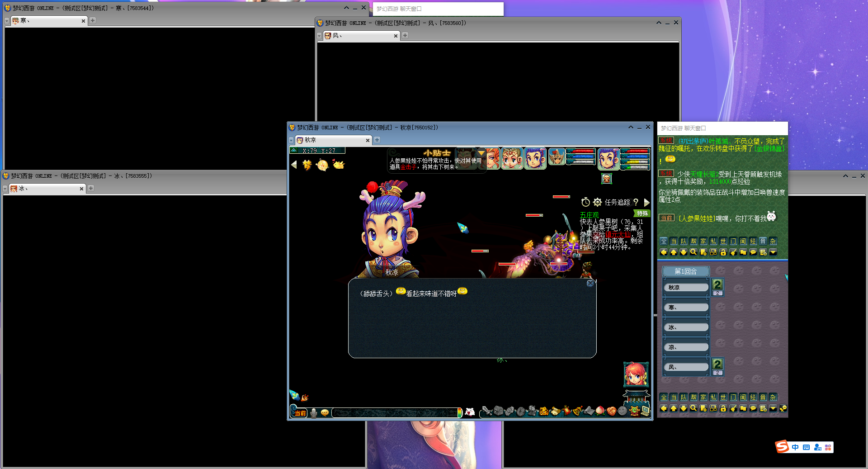Screen dimensions: 868x469
Task: Click broom clear icon in upper chat toolbar
Action: coord(733,252)
